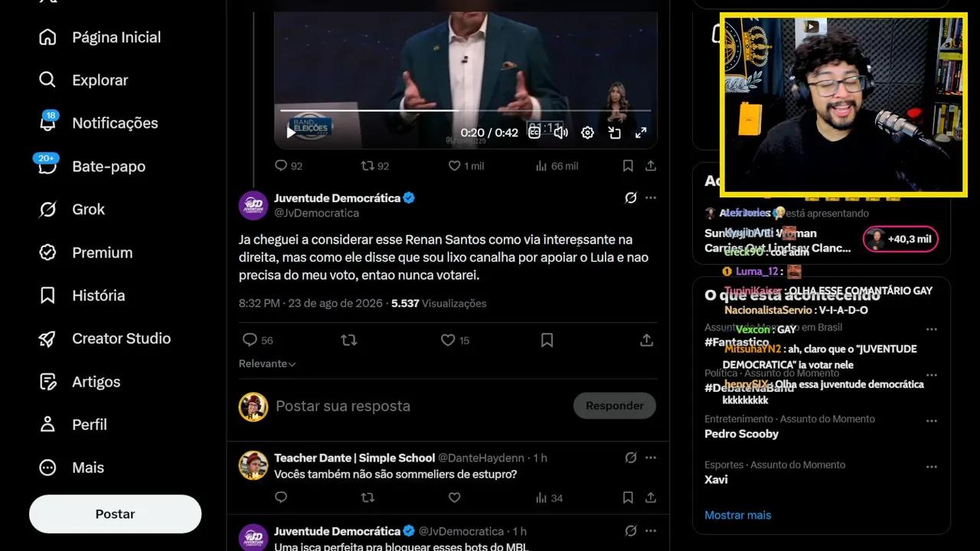Open Notificações with the bell icon

click(98, 123)
